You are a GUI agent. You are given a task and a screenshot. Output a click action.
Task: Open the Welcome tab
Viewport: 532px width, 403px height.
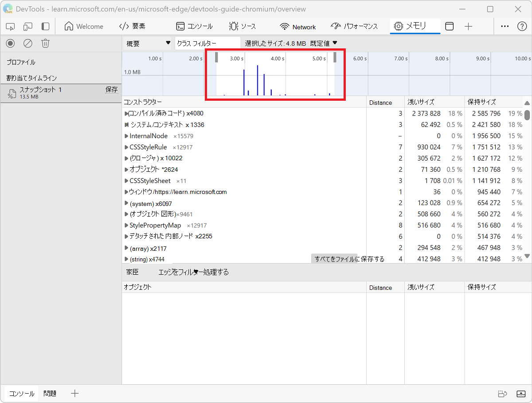point(84,27)
